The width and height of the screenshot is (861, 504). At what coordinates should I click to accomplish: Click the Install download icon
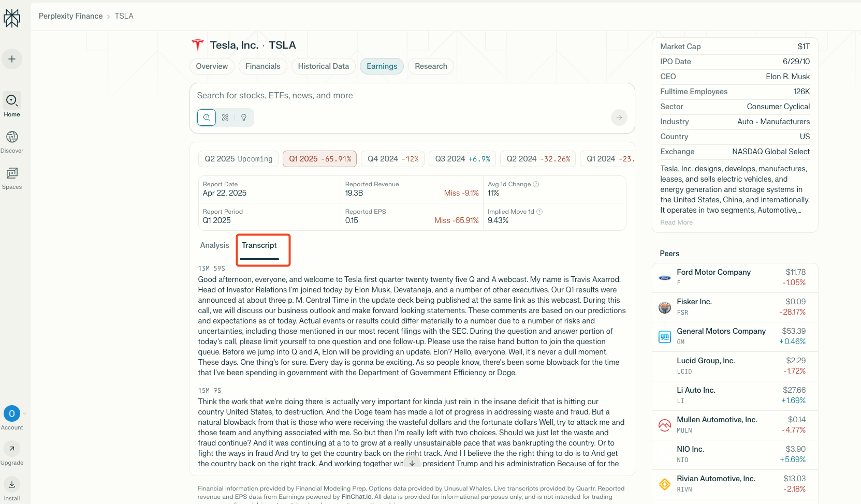(12, 485)
